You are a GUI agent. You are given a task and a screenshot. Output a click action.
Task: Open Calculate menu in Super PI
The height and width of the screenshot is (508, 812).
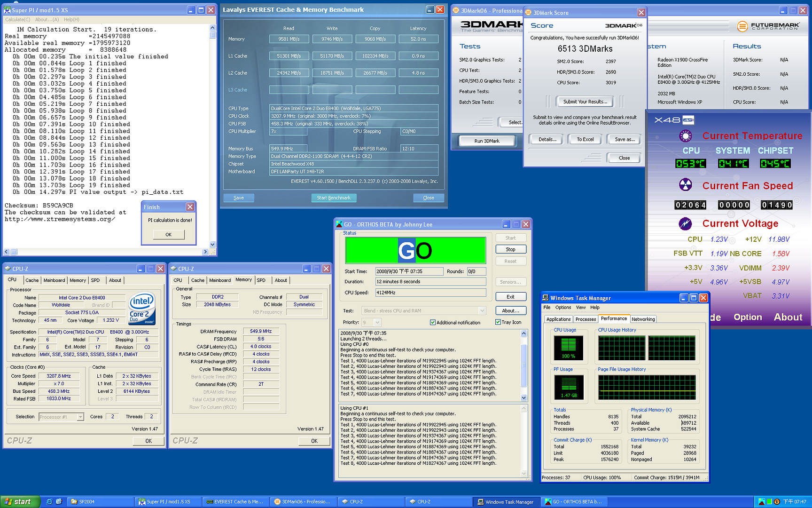point(17,19)
